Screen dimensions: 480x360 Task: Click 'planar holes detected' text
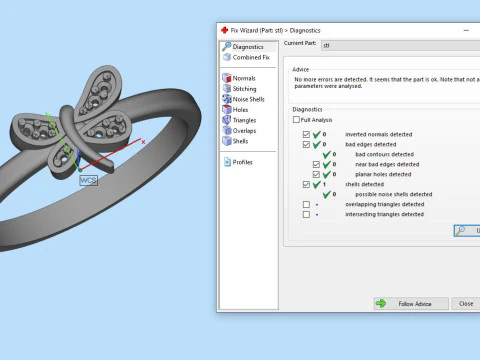[383, 174]
